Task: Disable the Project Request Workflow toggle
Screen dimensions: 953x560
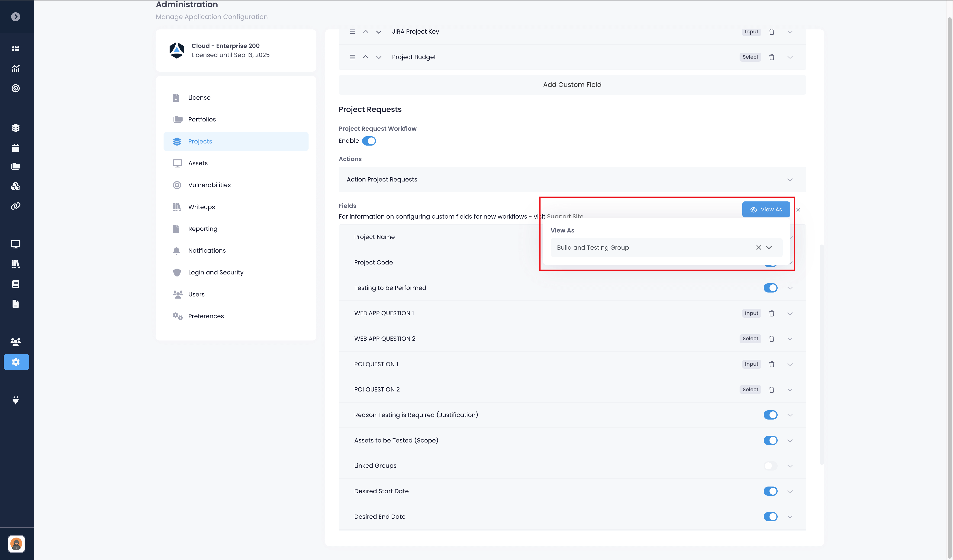Action: coord(369,141)
